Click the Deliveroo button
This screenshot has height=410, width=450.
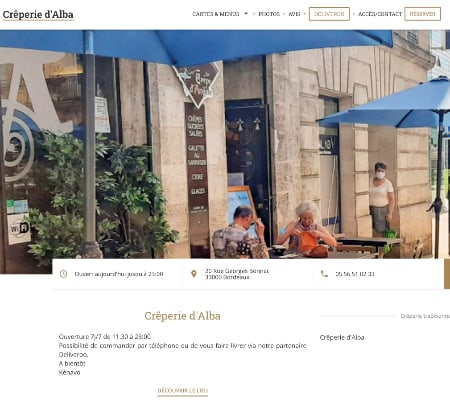pyautogui.click(x=329, y=14)
